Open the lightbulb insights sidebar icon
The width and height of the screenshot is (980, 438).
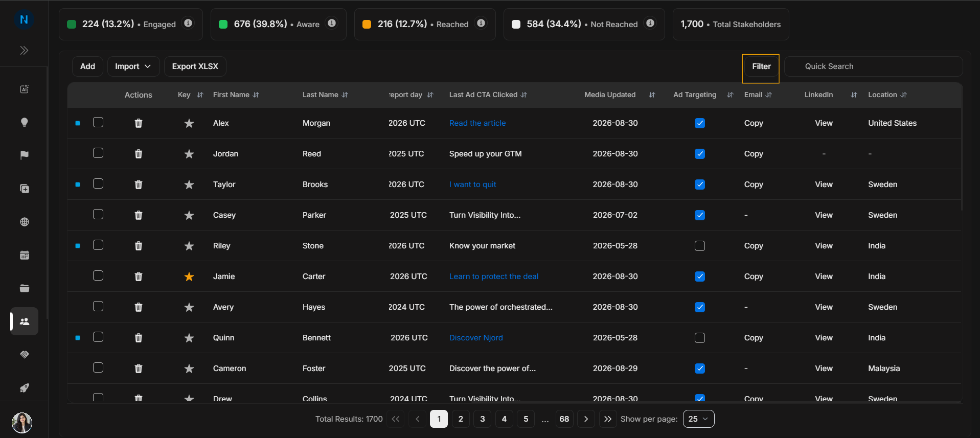coord(24,122)
